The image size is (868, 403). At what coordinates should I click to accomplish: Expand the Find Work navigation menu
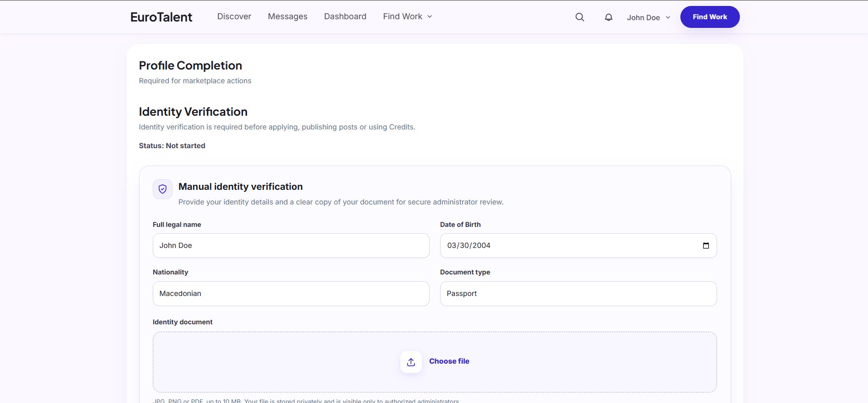click(408, 16)
